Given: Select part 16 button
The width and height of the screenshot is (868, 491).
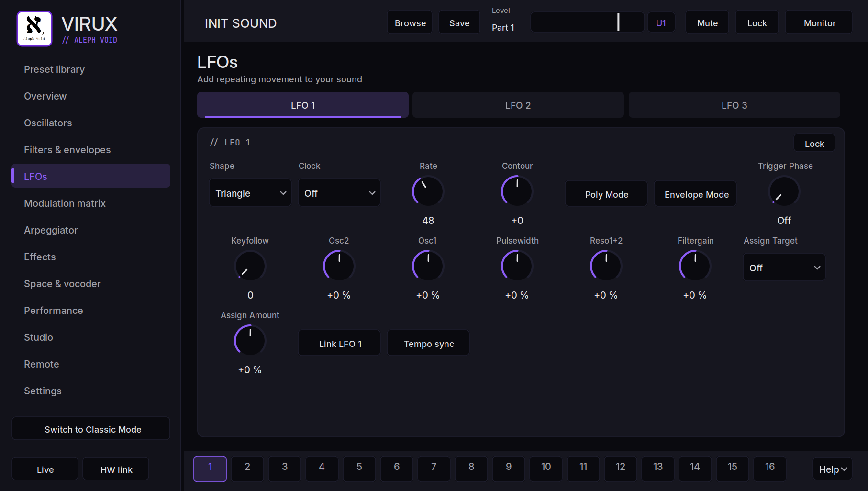Looking at the screenshot, I should pyautogui.click(x=770, y=469).
